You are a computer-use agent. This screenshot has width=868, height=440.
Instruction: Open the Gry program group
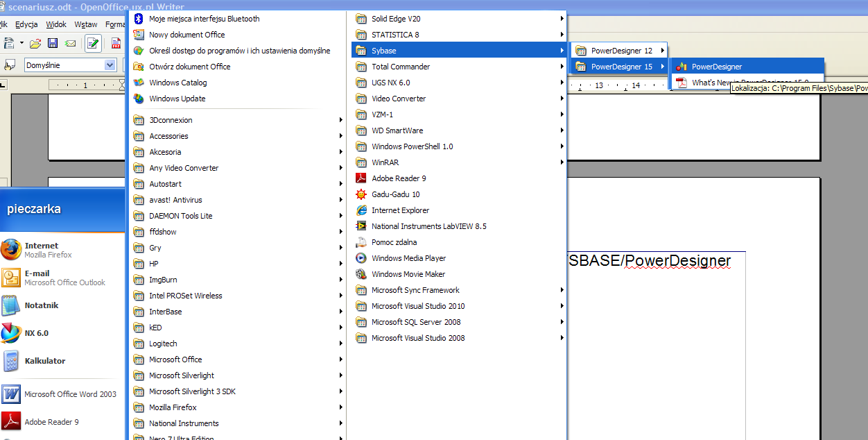[236, 248]
